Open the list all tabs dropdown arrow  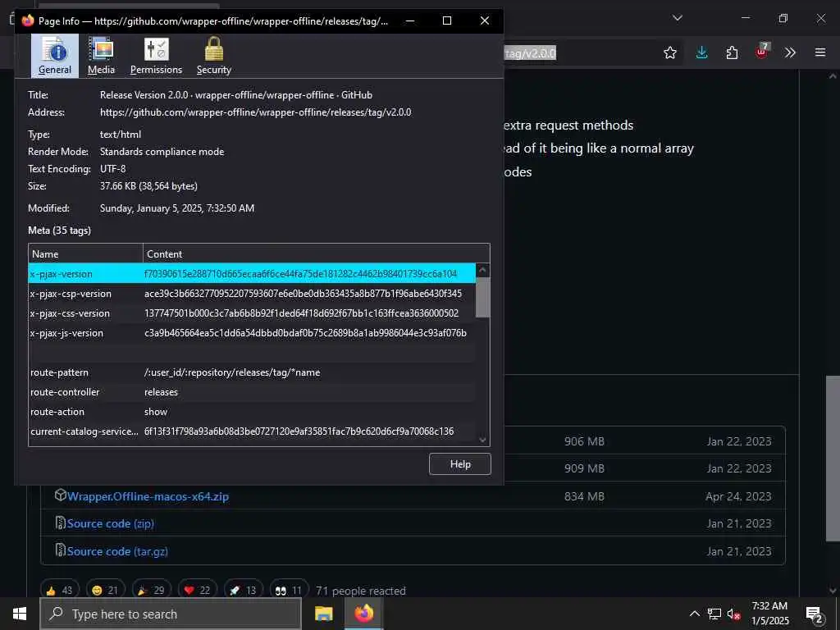pos(677,18)
